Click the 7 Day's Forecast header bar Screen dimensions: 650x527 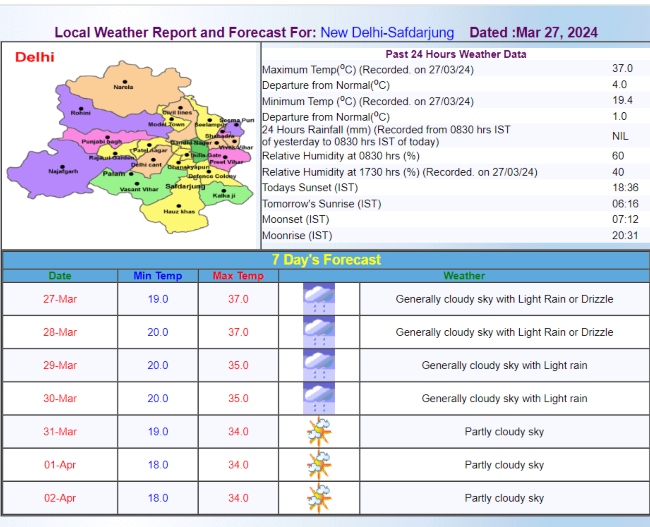pos(326,259)
